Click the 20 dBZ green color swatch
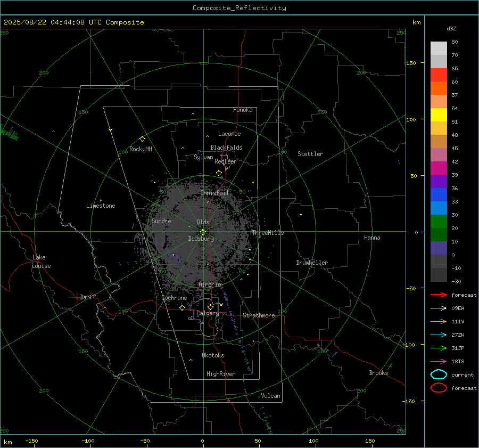 (439, 222)
